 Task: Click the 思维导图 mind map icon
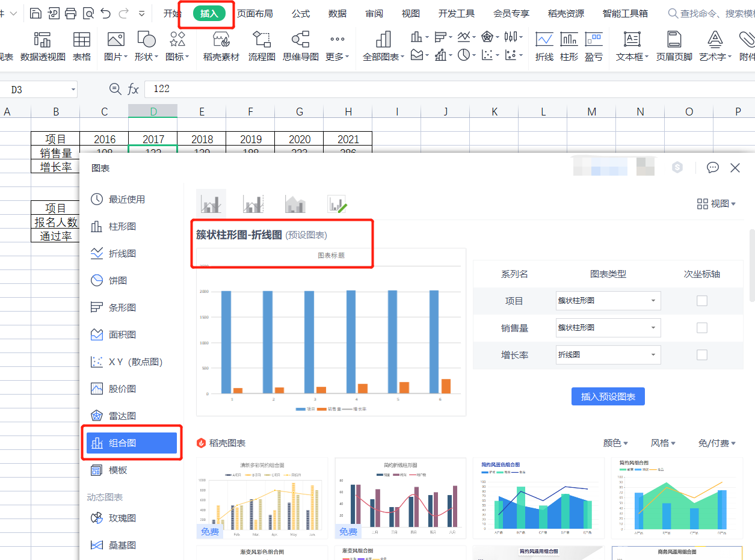point(300,46)
